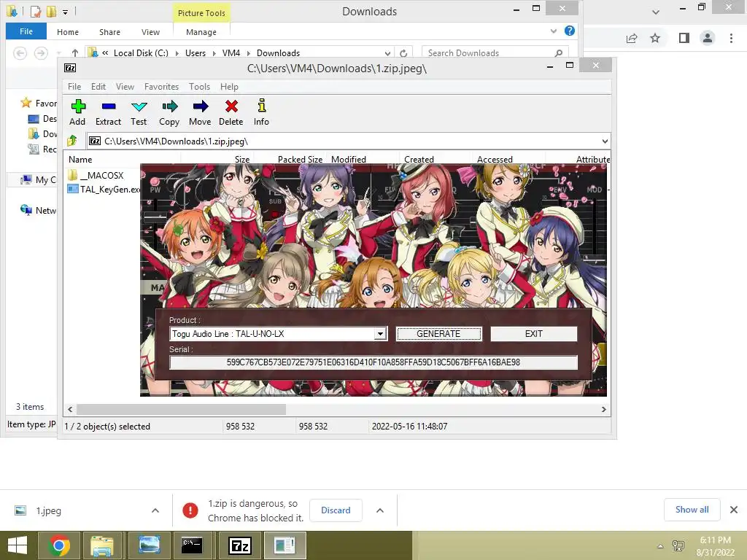Go up one folder level in 7-Zip
Screen dimensions: 747x560
[72, 141]
